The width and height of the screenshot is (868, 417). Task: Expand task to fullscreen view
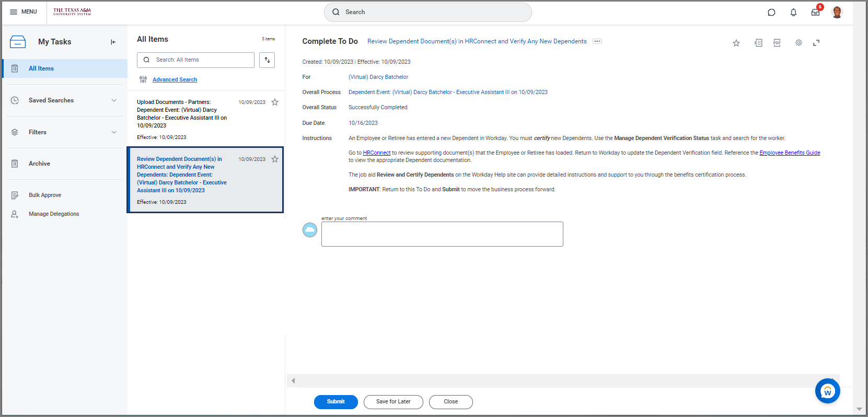(x=816, y=43)
